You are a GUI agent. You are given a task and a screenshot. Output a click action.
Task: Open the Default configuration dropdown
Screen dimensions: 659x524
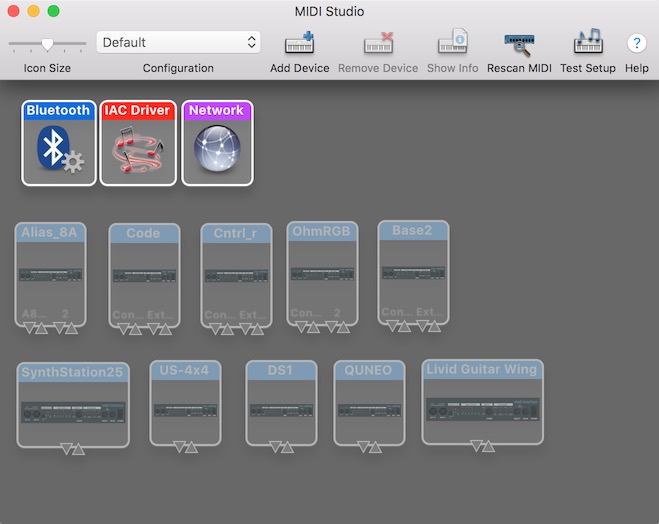point(178,42)
